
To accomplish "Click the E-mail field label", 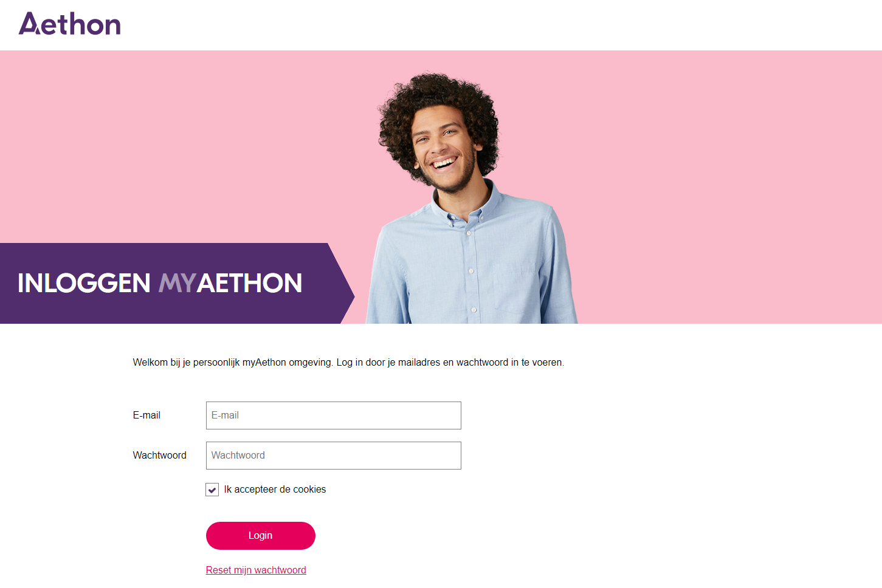I will 146,415.
